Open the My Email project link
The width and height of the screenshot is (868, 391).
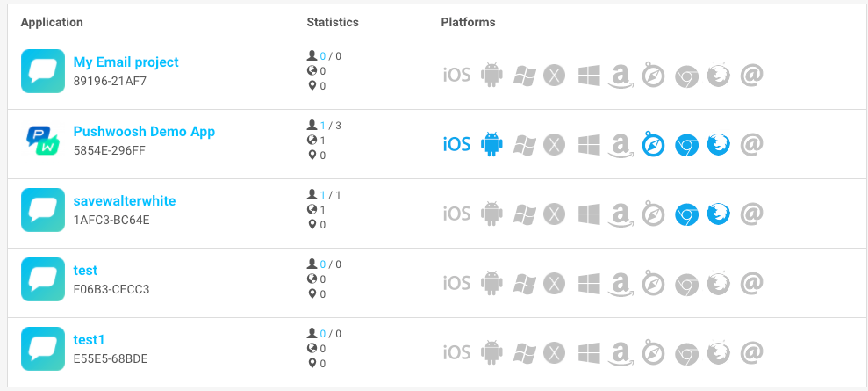coord(126,62)
